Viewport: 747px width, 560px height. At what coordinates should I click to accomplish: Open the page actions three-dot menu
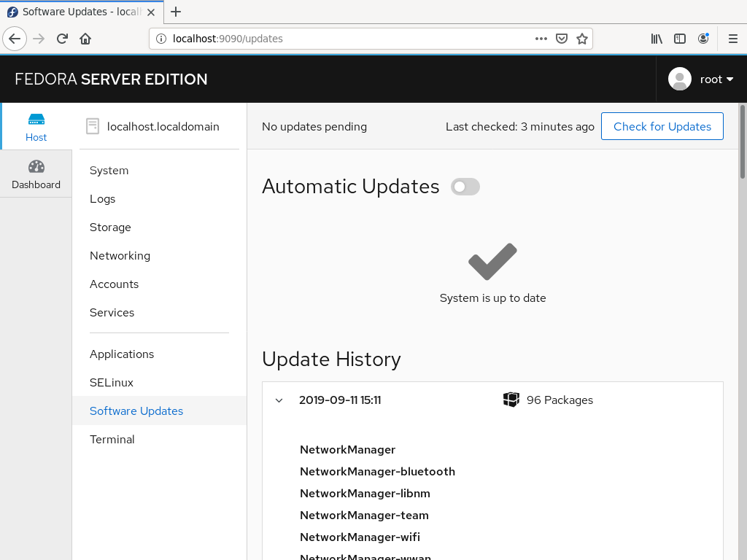click(541, 39)
